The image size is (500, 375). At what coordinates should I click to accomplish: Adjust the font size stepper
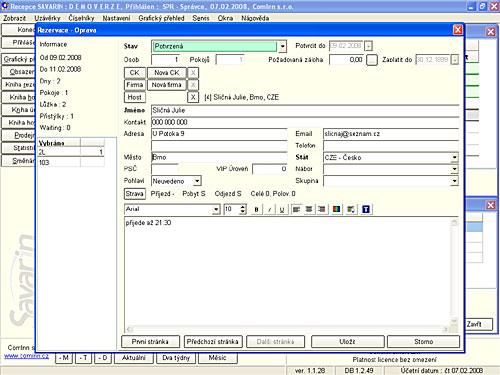[243, 209]
